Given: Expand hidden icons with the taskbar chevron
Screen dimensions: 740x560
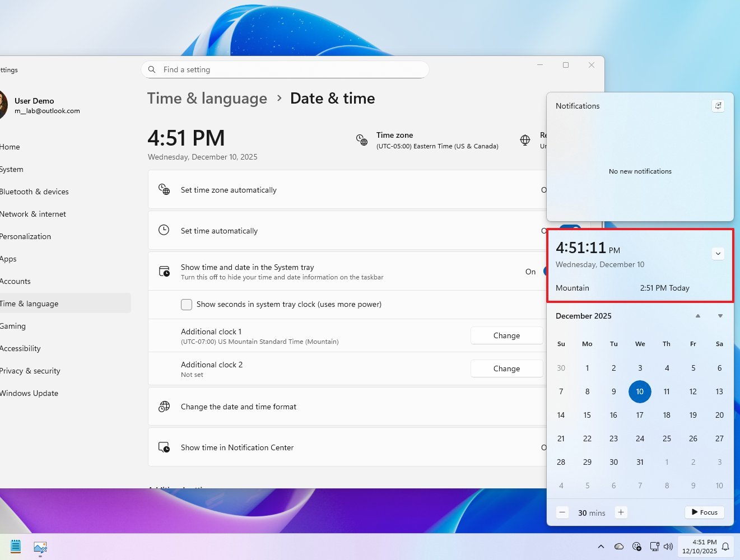Looking at the screenshot, I should tap(601, 547).
